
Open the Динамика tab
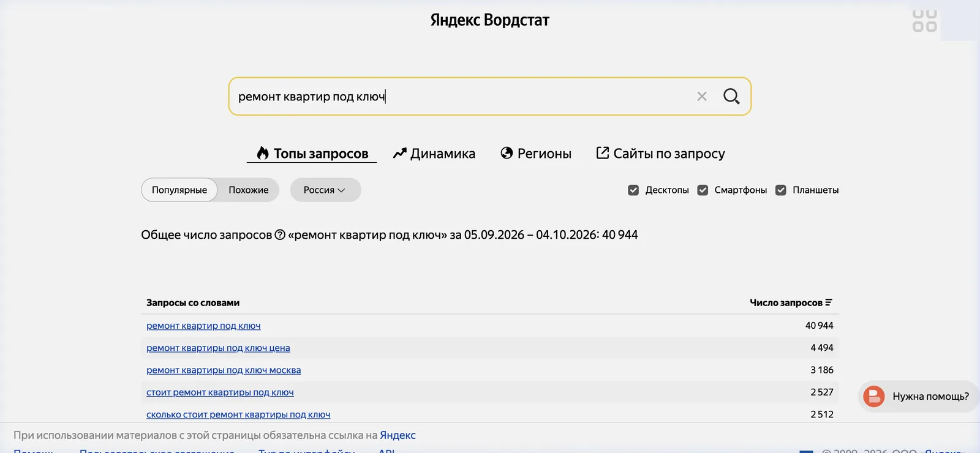pyautogui.click(x=434, y=154)
